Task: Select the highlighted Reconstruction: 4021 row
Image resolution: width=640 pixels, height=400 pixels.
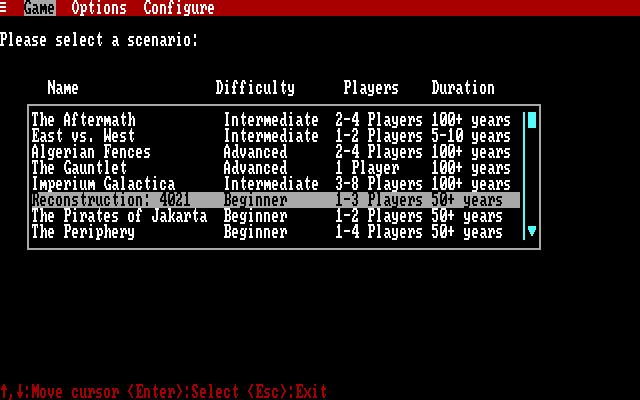Action: point(276,200)
